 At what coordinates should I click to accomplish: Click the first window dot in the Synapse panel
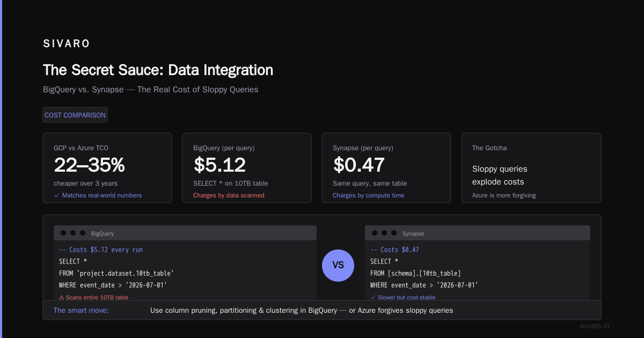(375, 233)
